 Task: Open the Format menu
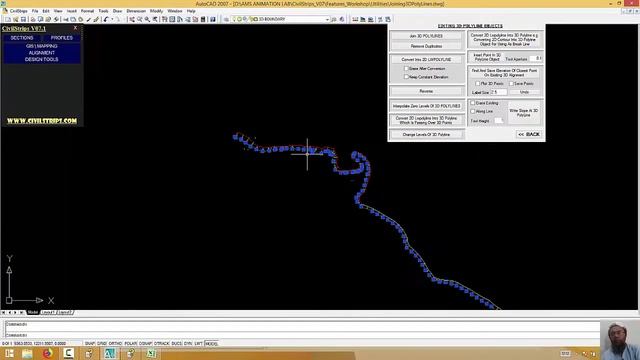tap(87, 11)
